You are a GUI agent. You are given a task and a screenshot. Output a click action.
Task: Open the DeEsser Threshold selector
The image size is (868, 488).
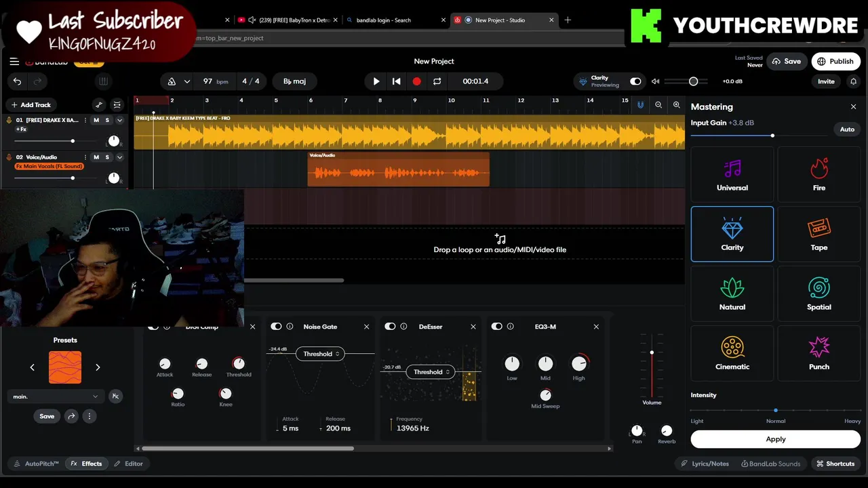(x=430, y=371)
